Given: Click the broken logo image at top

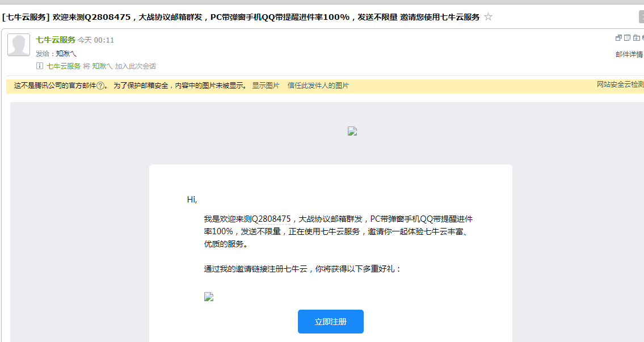Looking at the screenshot, I should click(x=352, y=131).
